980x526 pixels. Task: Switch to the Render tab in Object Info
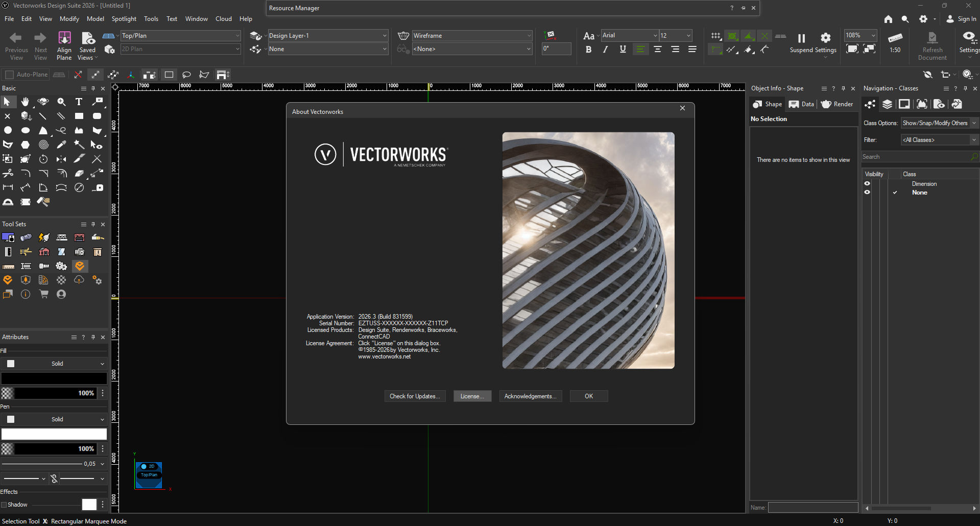838,104
